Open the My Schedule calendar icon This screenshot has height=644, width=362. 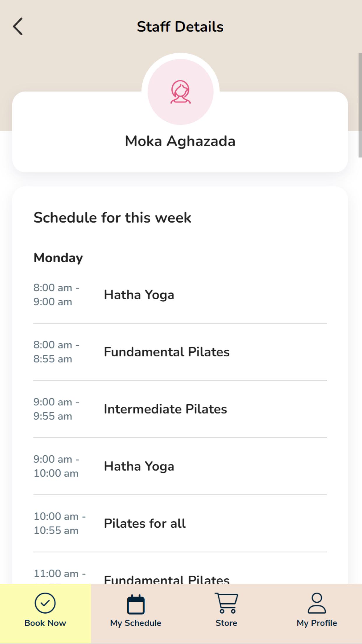click(136, 604)
